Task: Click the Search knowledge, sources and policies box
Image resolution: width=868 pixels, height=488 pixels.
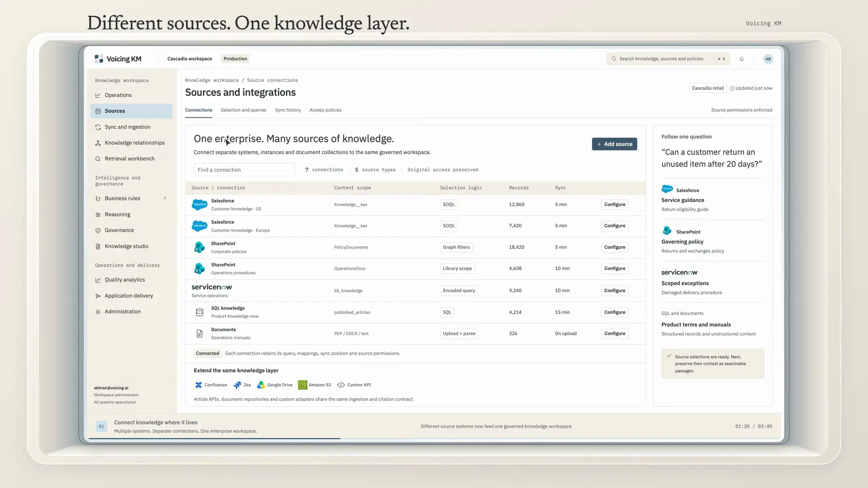Action: (x=668, y=59)
